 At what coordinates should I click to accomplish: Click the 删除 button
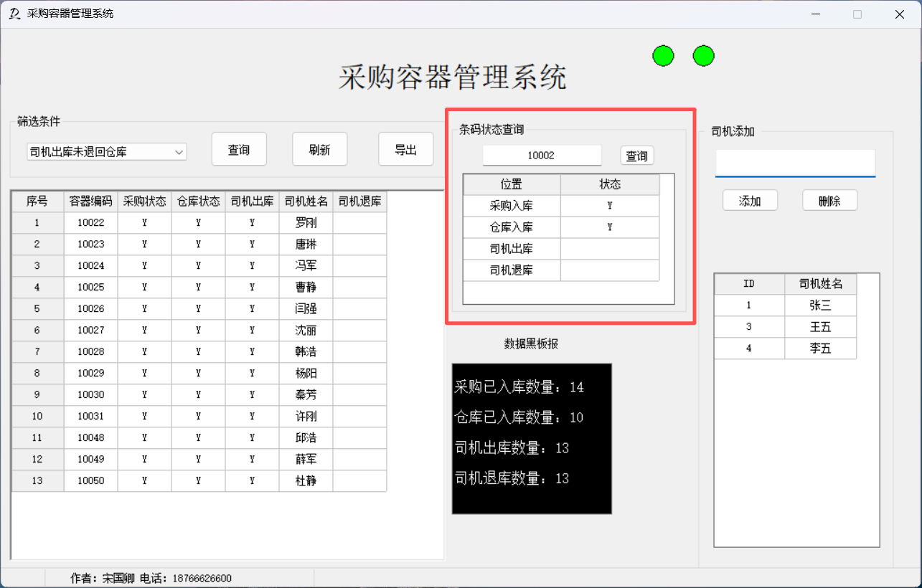(829, 201)
